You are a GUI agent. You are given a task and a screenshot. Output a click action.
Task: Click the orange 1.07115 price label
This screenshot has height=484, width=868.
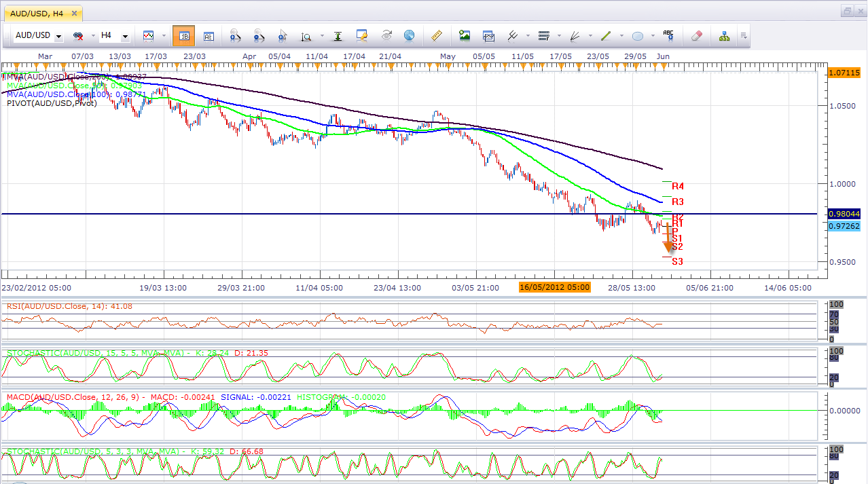(845, 72)
